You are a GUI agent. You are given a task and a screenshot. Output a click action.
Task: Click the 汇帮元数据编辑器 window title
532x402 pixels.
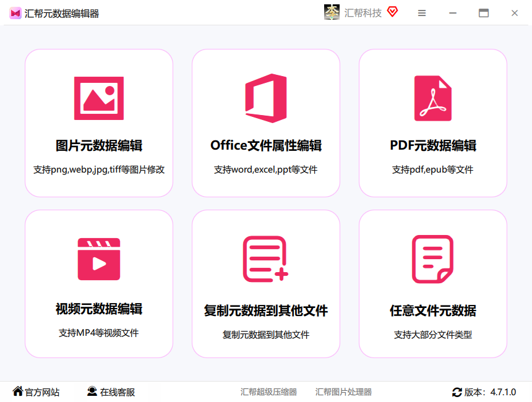coord(62,14)
